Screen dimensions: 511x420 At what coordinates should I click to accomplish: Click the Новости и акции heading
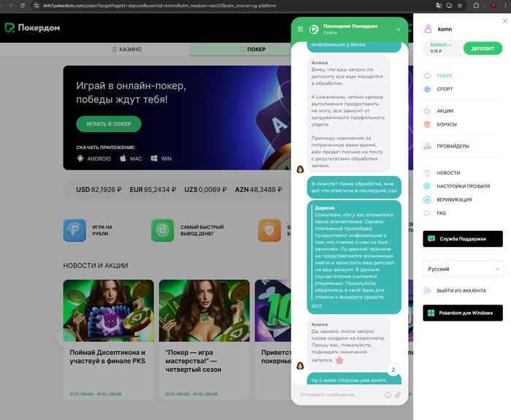pyautogui.click(x=96, y=266)
